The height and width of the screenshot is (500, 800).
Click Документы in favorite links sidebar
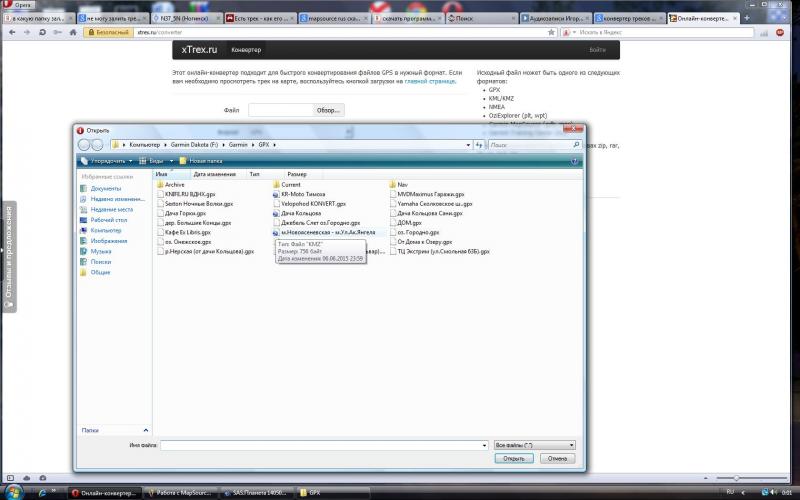[x=105, y=188]
